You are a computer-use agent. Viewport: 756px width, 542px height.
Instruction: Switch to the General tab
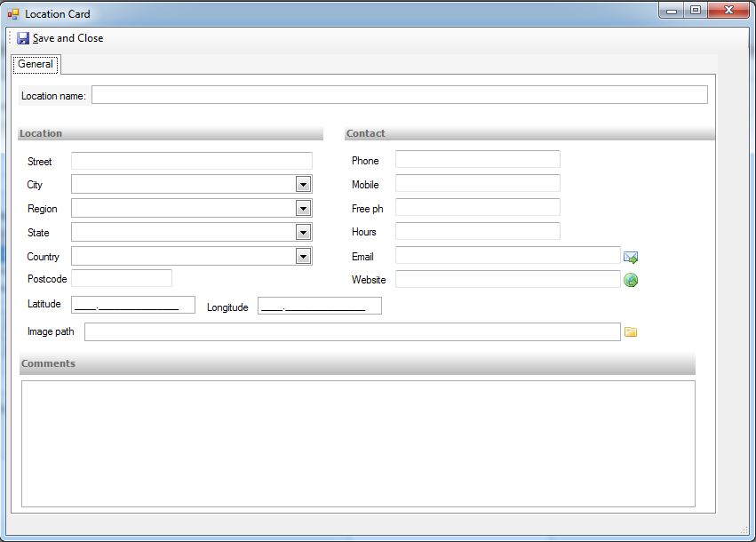coord(36,64)
